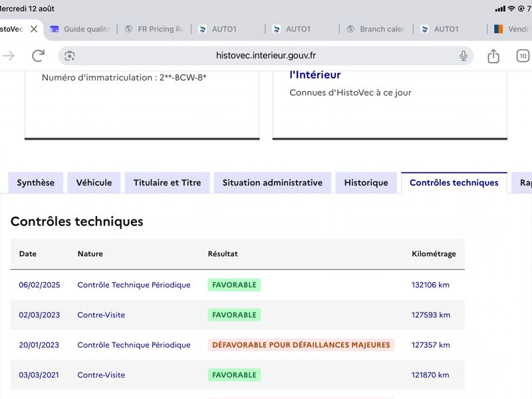Tap the date Mercredi 12 août in status bar

pos(27,9)
